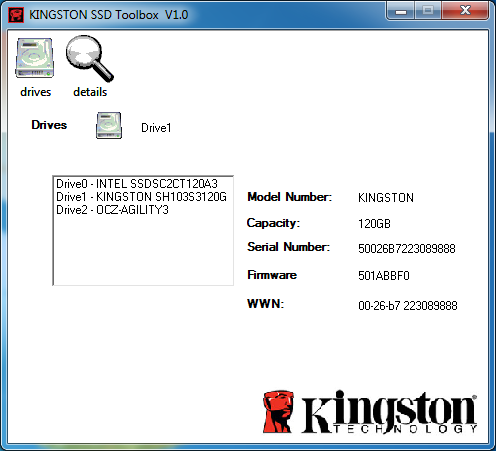This screenshot has height=451, width=496.
Task: Minimize the SSD Toolbox window
Action: coord(401,11)
